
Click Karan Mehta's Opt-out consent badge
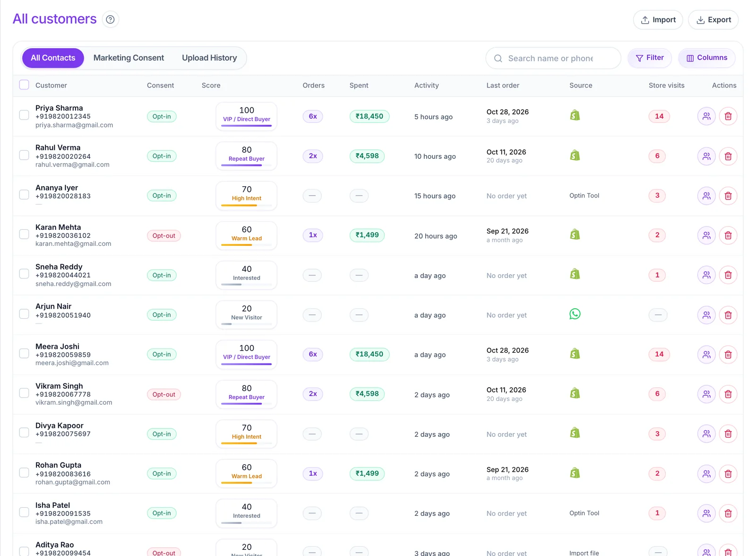pyautogui.click(x=164, y=235)
